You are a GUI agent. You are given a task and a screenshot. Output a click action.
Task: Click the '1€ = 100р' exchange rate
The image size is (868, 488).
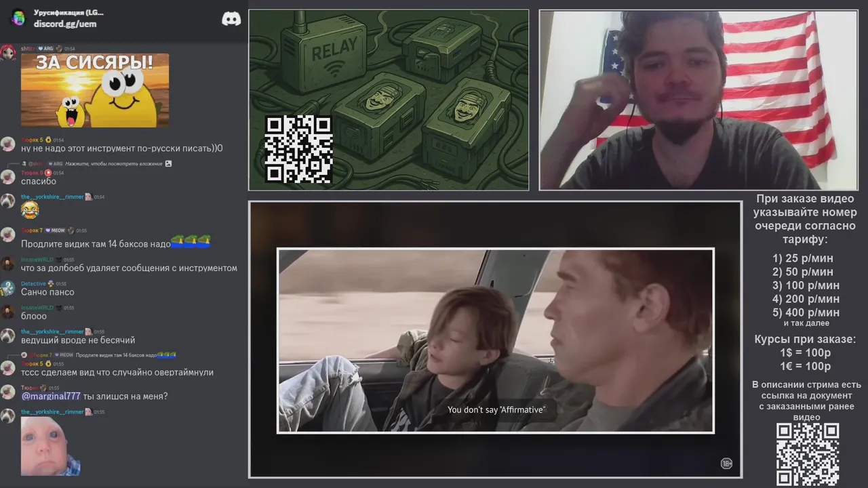tap(806, 367)
